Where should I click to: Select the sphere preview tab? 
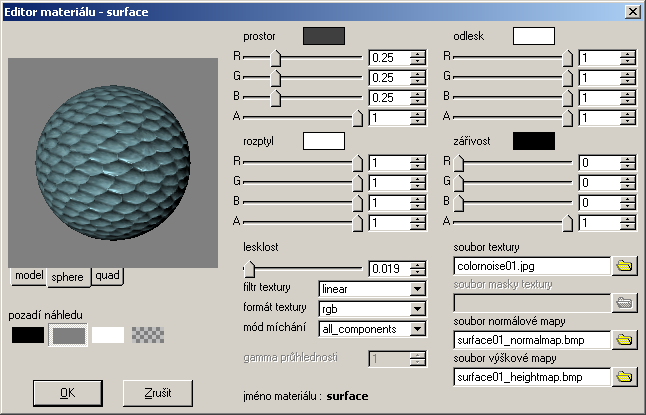68,277
